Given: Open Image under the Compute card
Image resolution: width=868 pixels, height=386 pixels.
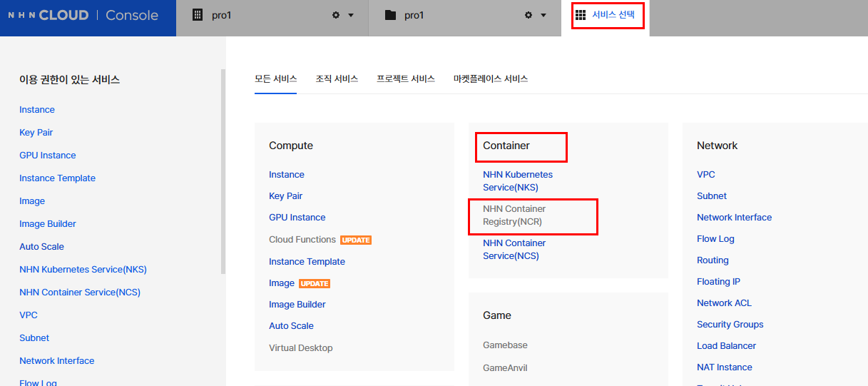Looking at the screenshot, I should 282,283.
